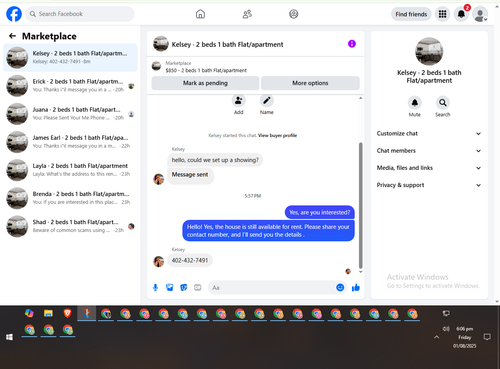Go to the Home feed icon
This screenshot has width=500, height=369.
coord(200,14)
